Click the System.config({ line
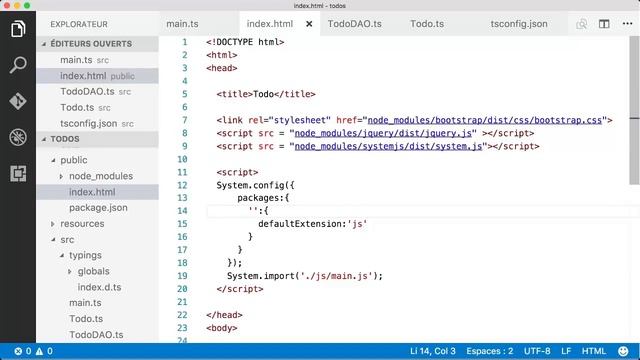Image resolution: width=640 pixels, height=360 pixels. pos(256,185)
